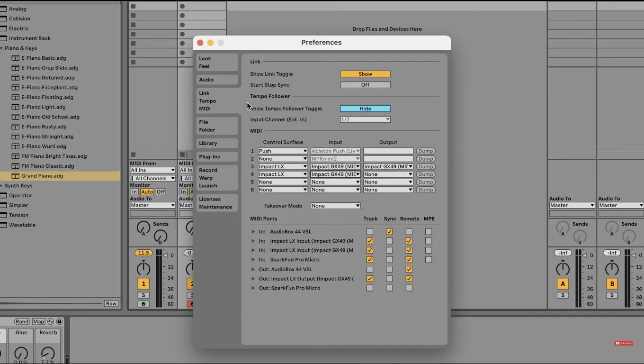Expand the Synth Keys folder
The image size is (644, 364).
pos(2,186)
